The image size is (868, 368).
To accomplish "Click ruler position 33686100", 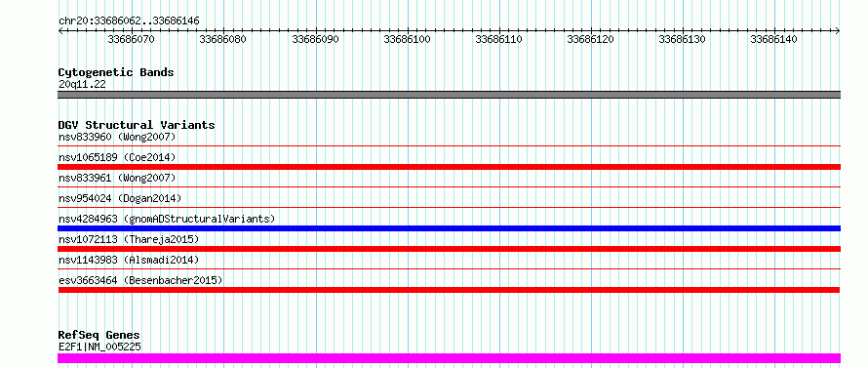I will point(407,39).
